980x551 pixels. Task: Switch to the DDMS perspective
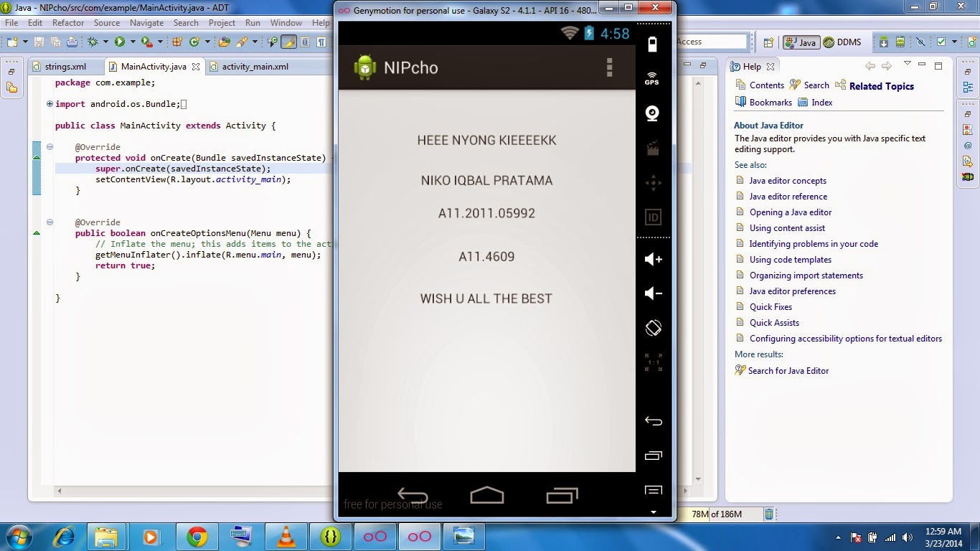click(x=842, y=42)
